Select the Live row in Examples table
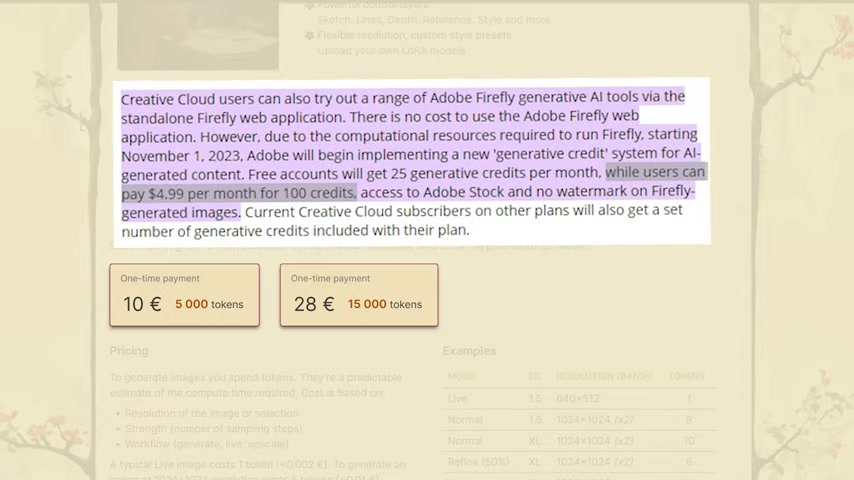The width and height of the screenshot is (854, 480). [578, 399]
